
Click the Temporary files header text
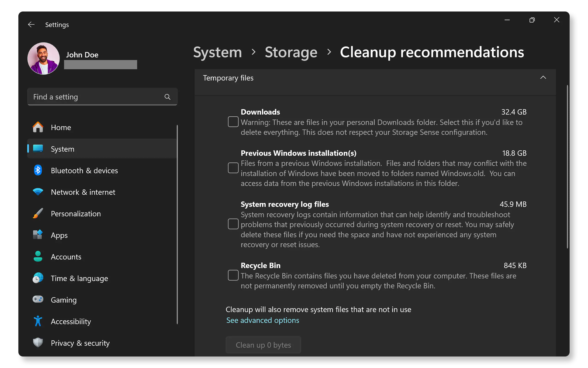click(228, 78)
